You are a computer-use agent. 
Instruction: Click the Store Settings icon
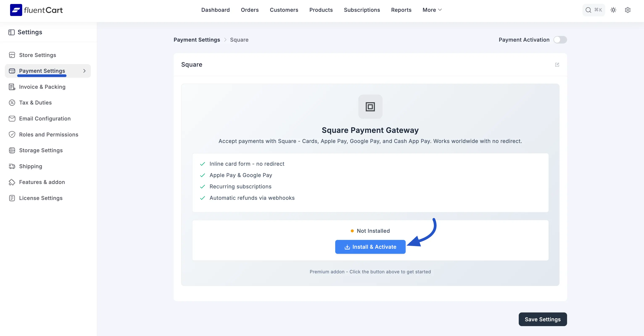12,55
